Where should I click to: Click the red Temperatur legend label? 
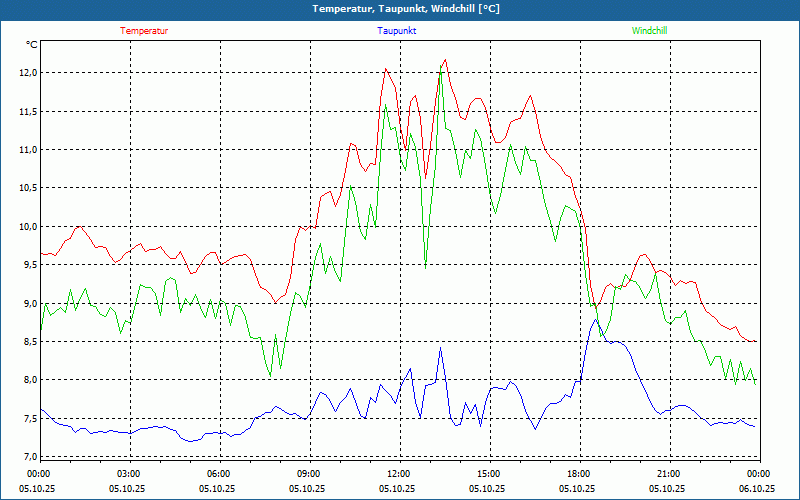click(144, 31)
